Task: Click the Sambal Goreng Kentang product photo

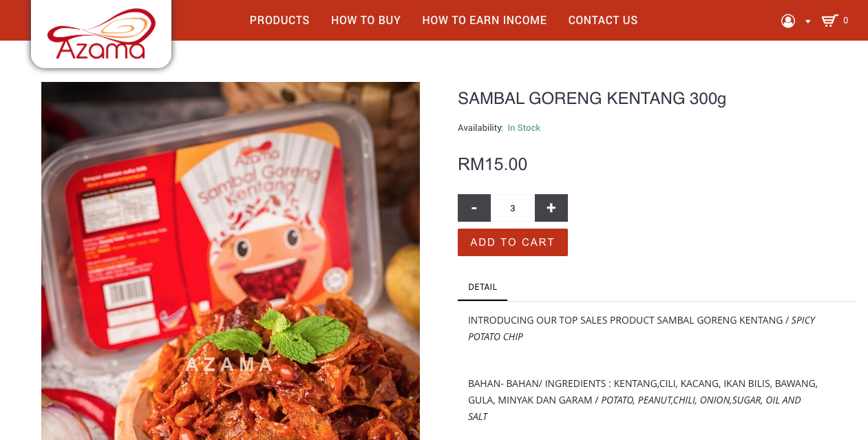Action: 231,261
